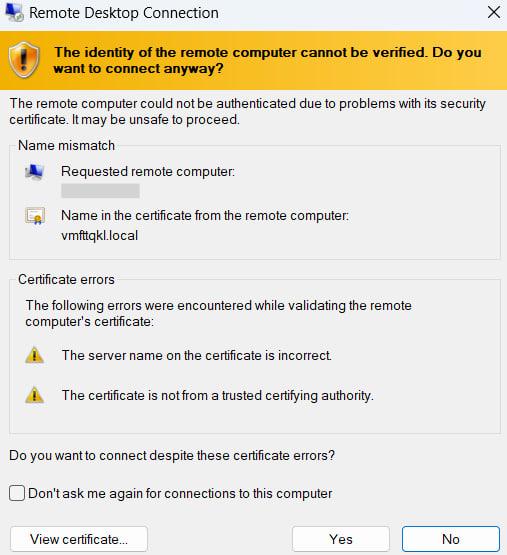The width and height of the screenshot is (507, 555).
Task: Close the Remote Desktop Connection dialog
Action: point(494,12)
